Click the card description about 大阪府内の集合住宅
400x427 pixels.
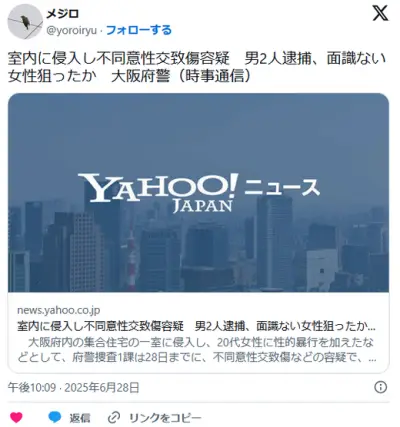coord(197,350)
